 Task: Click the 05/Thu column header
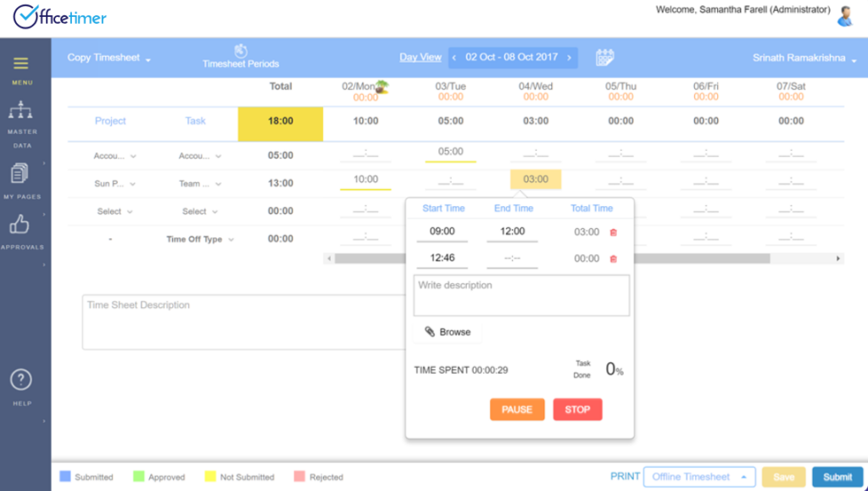point(620,86)
